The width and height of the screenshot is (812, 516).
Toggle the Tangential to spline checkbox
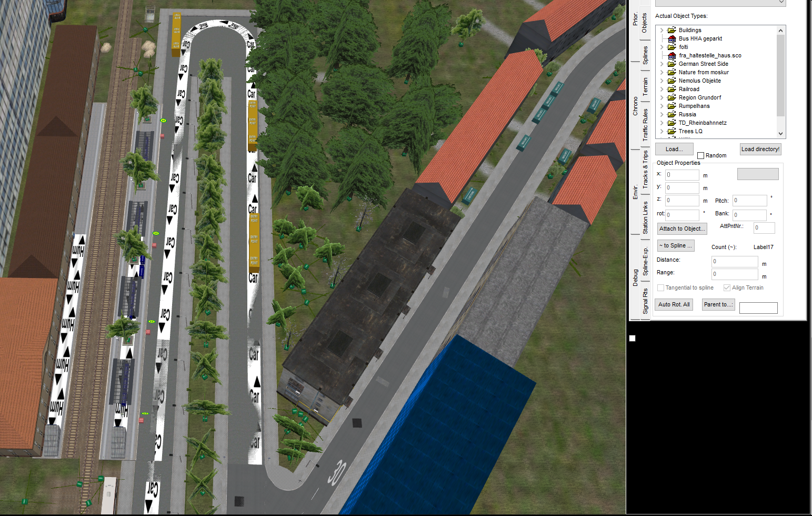pyautogui.click(x=660, y=288)
